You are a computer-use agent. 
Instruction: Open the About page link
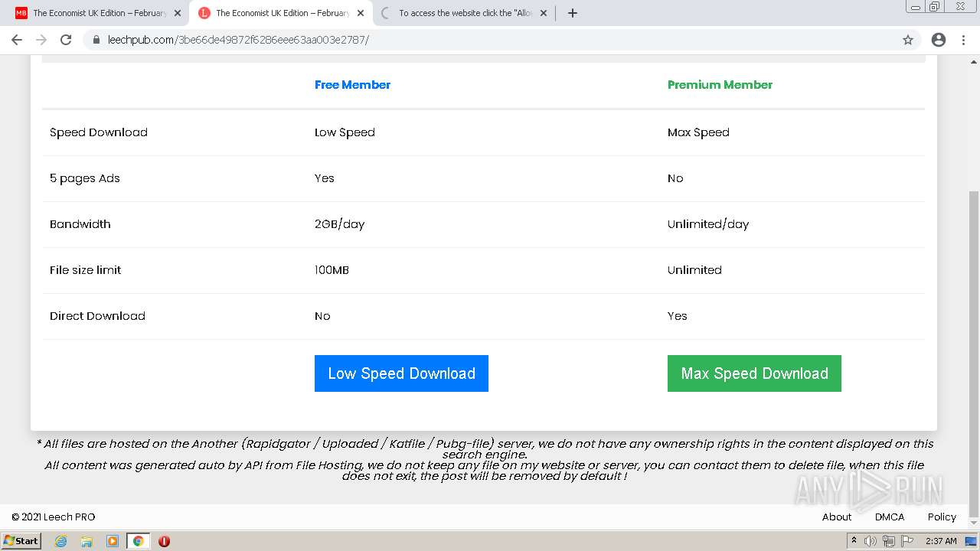coord(837,517)
